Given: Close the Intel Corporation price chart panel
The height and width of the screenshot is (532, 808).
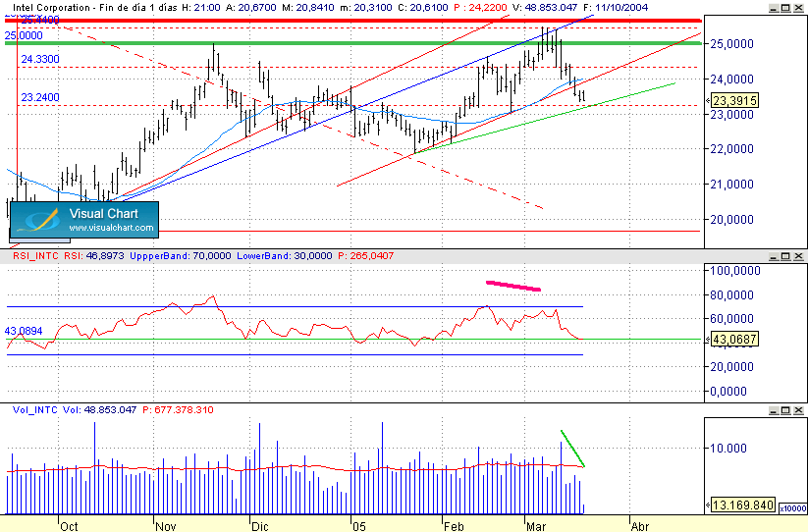Looking at the screenshot, I should tap(798, 8).
